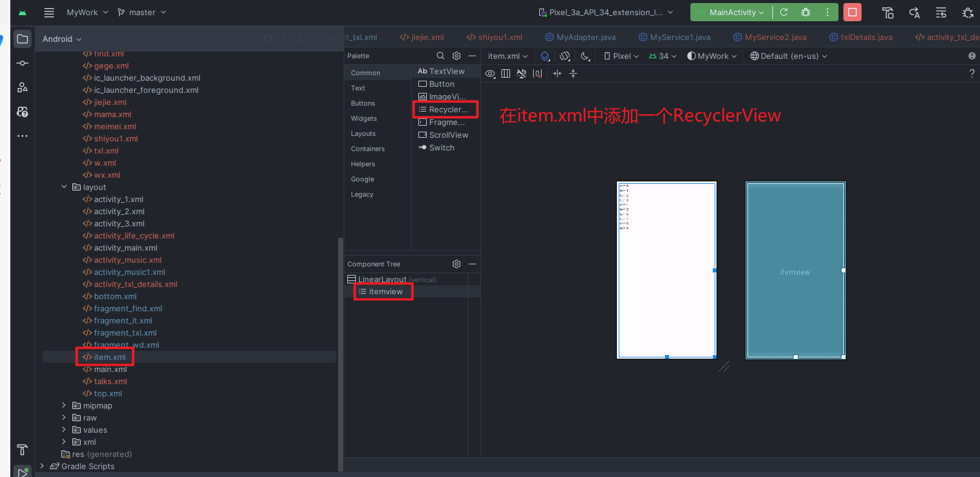Switch to jiejie.xml editor tab
Image resolution: width=980 pixels, height=477 pixels.
pyautogui.click(x=421, y=37)
